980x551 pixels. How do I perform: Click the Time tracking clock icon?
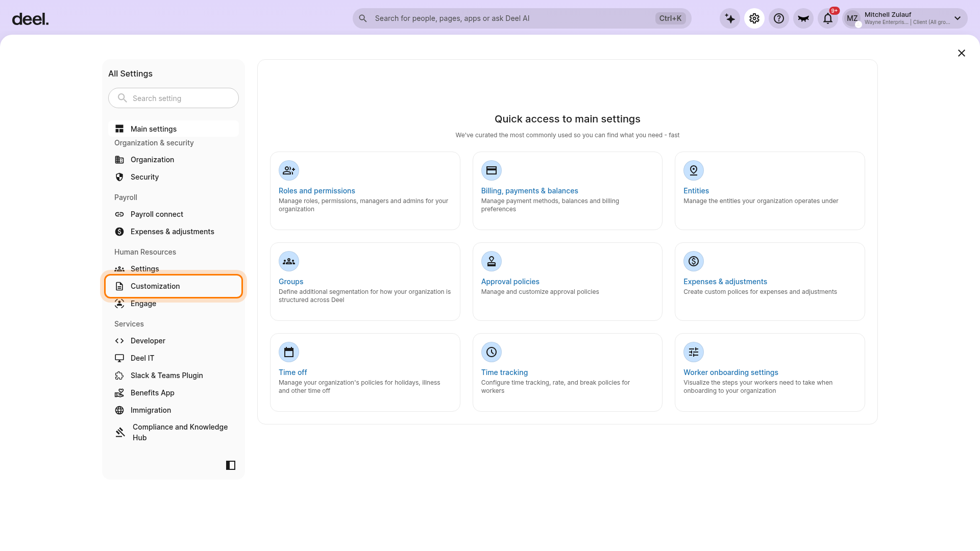pos(492,352)
